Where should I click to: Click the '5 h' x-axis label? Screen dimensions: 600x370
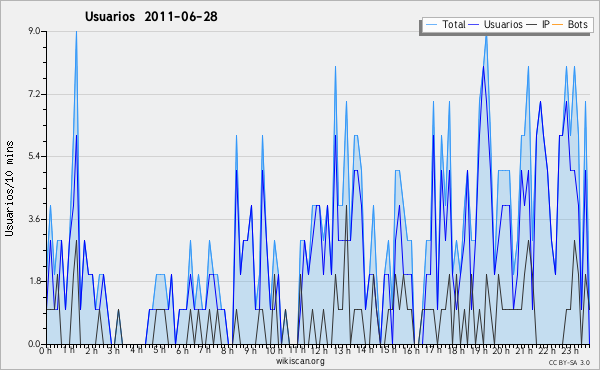point(159,350)
